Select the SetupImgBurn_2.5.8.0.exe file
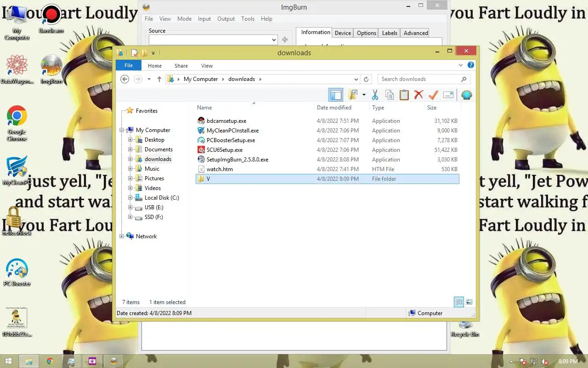 point(327,160)
